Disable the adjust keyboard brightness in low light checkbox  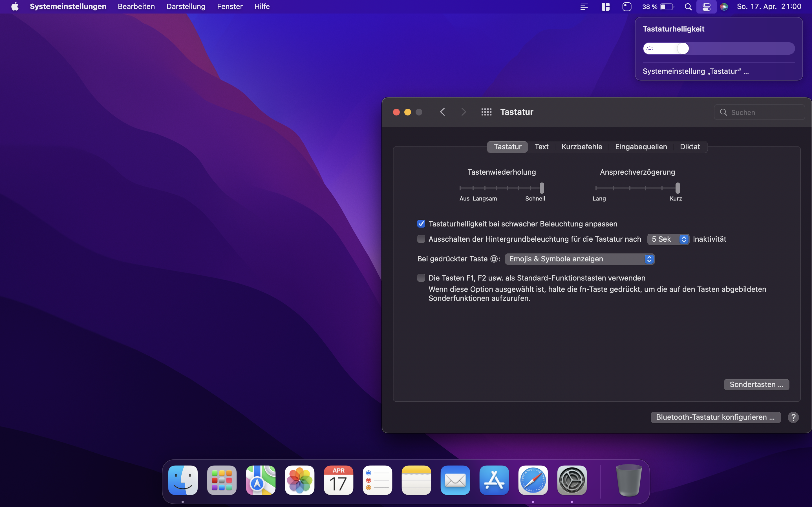pyautogui.click(x=421, y=224)
